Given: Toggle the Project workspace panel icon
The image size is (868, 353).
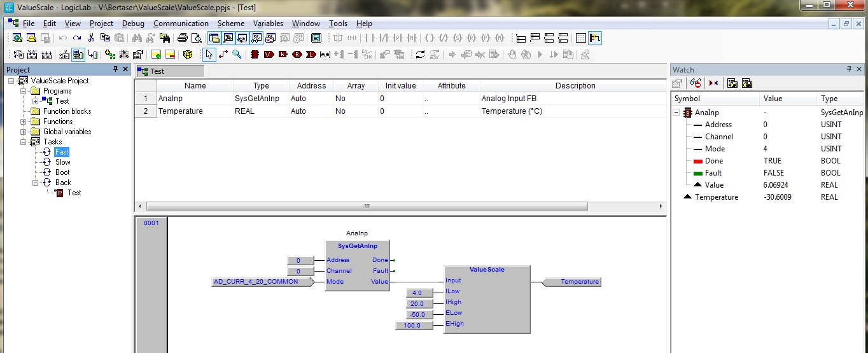Looking at the screenshot, I should [x=214, y=38].
